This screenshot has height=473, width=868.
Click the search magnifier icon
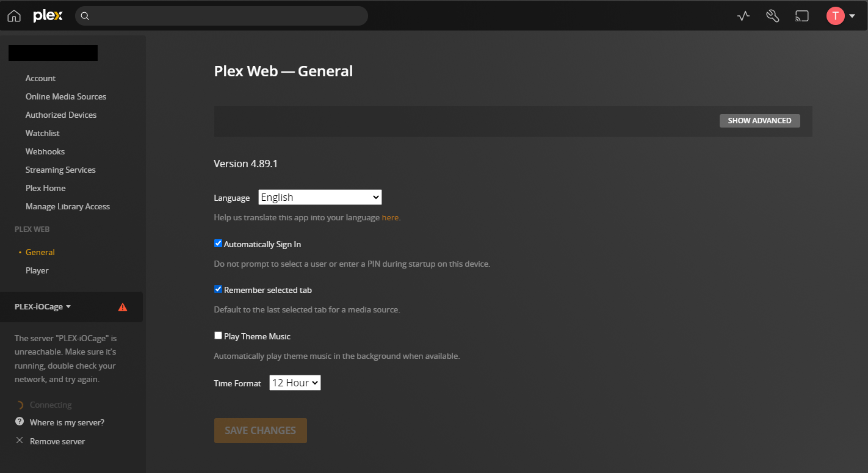coord(85,16)
